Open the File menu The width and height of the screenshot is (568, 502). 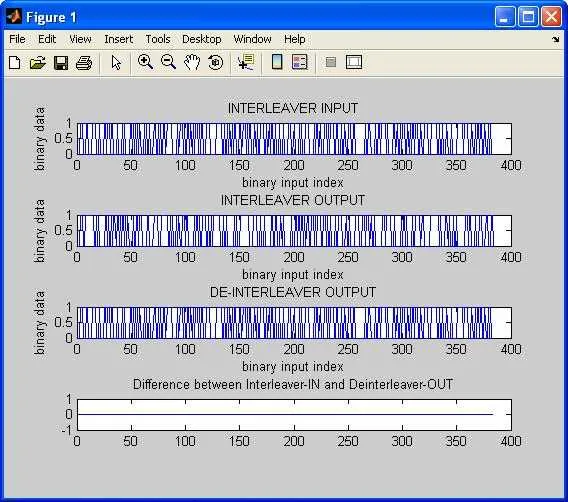(x=17, y=39)
